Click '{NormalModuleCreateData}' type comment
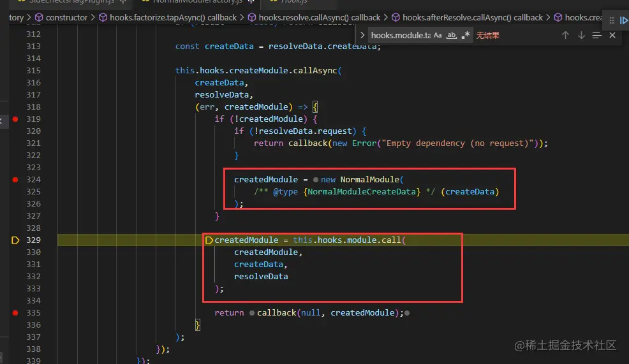 (x=362, y=192)
